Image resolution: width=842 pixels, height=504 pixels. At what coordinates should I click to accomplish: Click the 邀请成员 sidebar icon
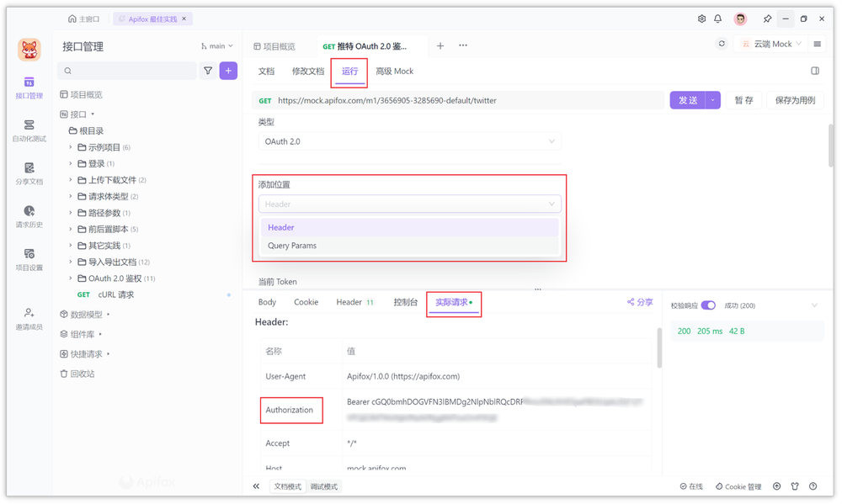(x=28, y=316)
